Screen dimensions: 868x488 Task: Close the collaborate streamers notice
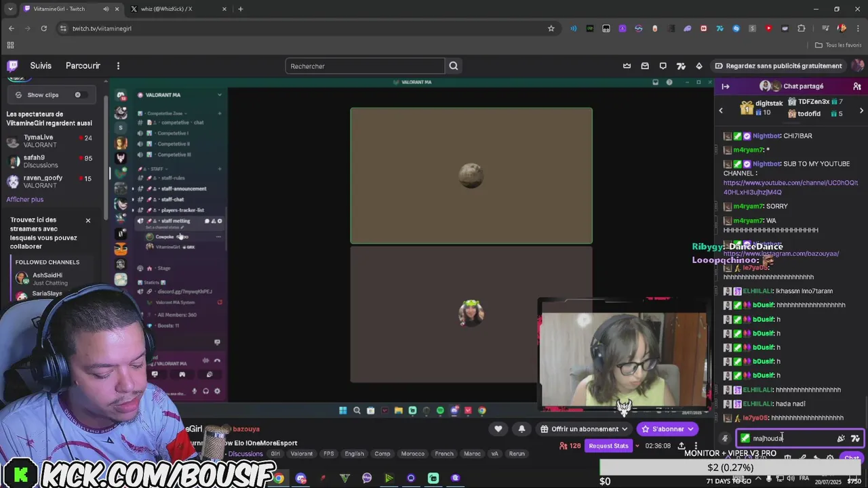[87, 220]
